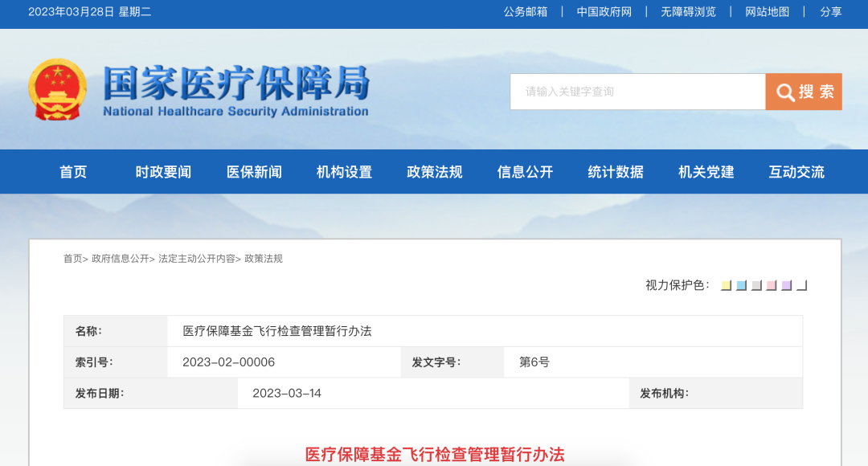Open the 互动交流 nav item
This screenshot has width=868, height=466.
[x=796, y=172]
